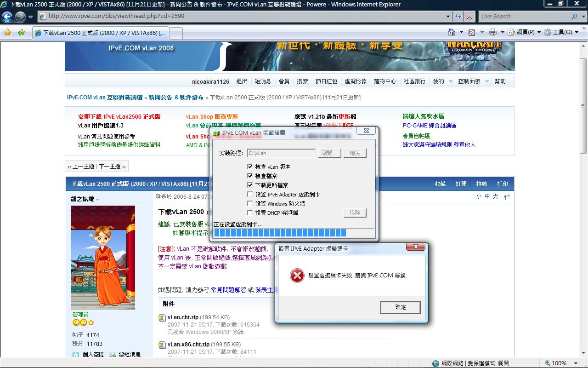
Task: Expand the 控制面板 forum menu dropdown
Action: [x=487, y=81]
